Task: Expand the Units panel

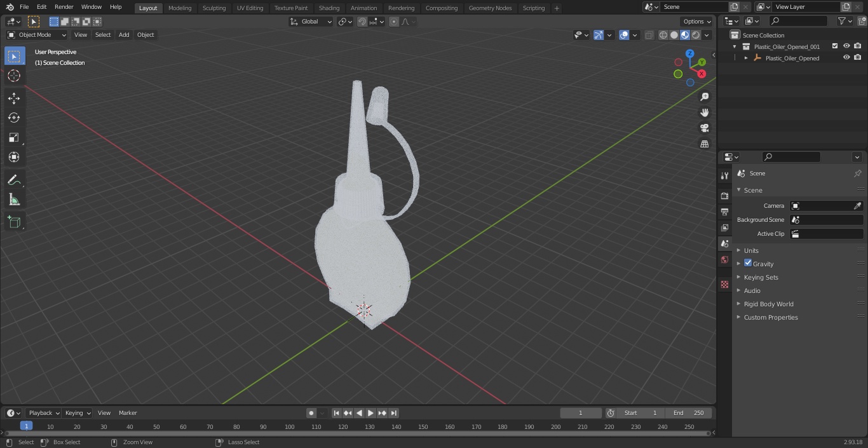Action: pos(751,250)
